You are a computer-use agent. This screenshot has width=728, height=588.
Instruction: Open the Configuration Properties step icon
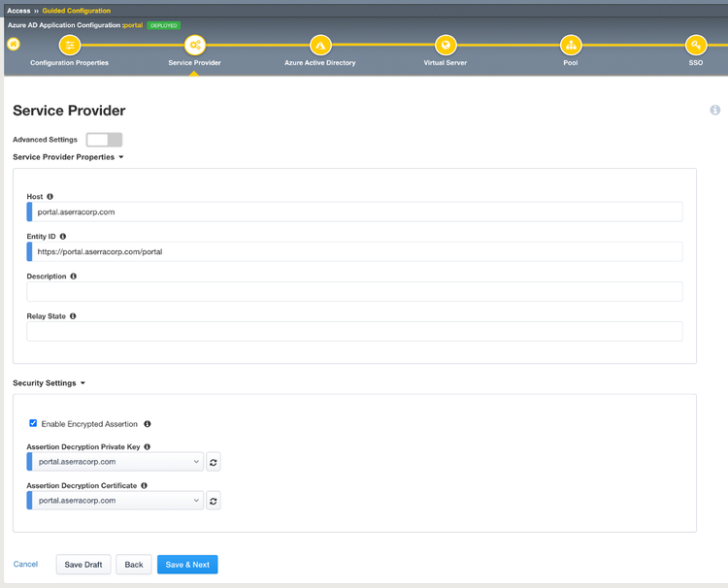coord(70,45)
